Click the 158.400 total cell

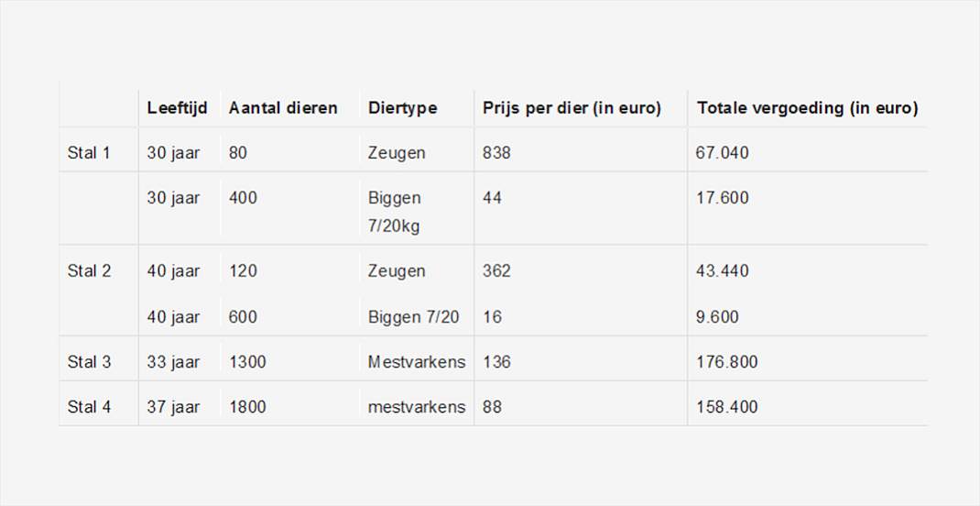727,407
